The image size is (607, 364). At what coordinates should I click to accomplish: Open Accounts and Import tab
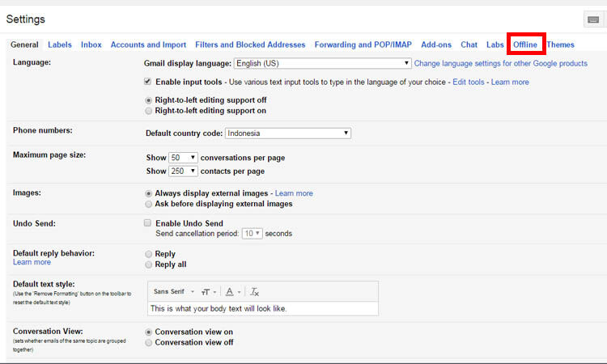[x=148, y=44]
